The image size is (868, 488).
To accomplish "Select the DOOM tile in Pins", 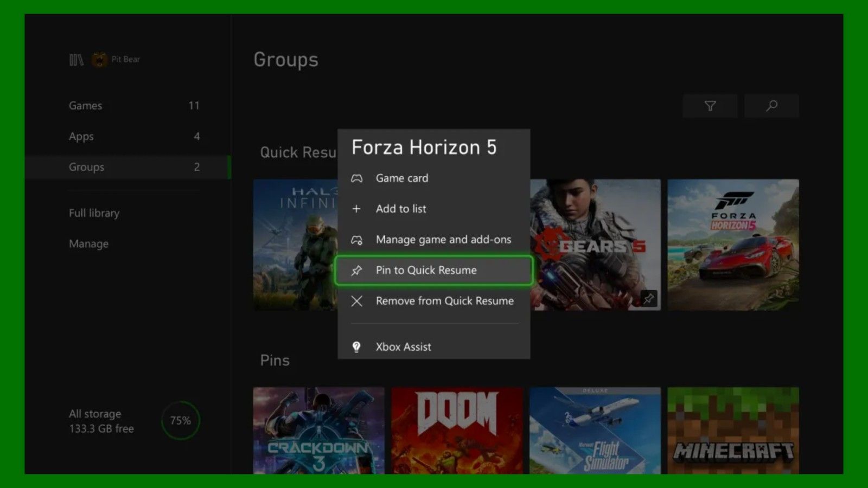I will pyautogui.click(x=457, y=431).
